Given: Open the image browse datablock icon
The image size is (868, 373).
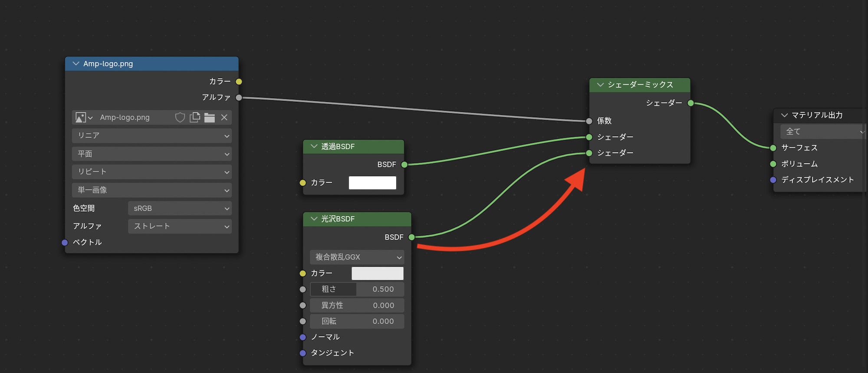Looking at the screenshot, I should pos(84,118).
